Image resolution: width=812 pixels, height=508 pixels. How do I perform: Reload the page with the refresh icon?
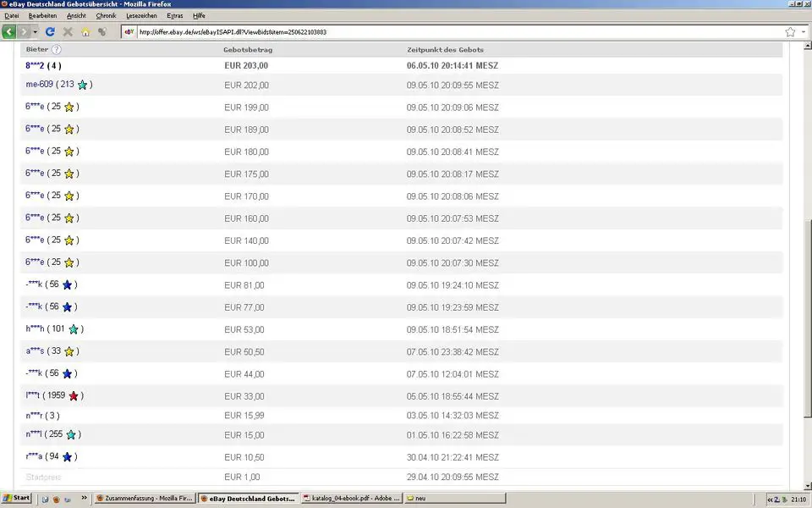coord(50,32)
